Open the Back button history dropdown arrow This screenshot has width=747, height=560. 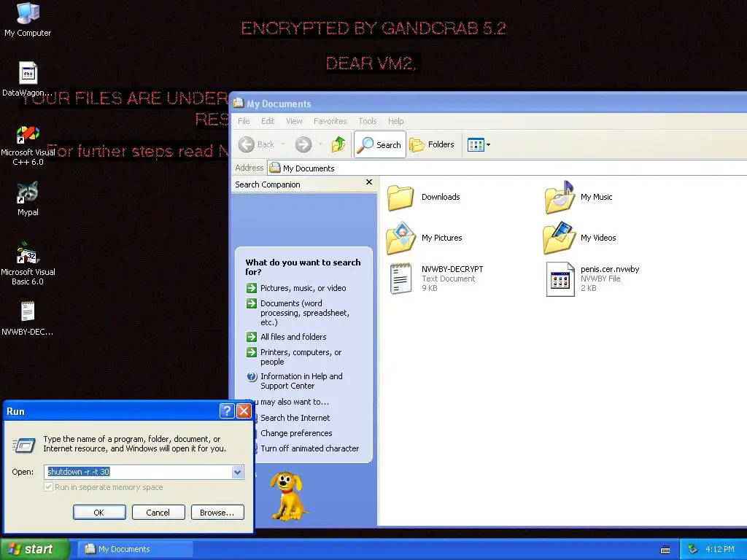tap(283, 144)
